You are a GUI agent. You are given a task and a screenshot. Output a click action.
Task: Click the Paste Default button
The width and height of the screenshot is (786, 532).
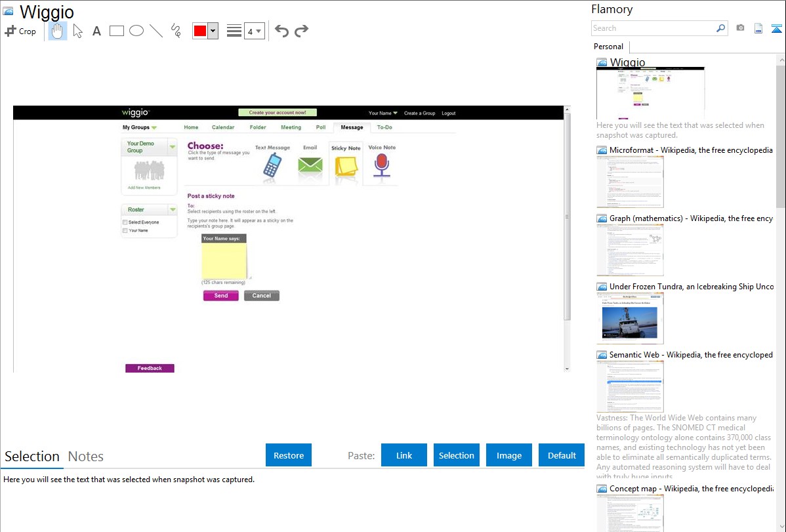tap(562, 455)
